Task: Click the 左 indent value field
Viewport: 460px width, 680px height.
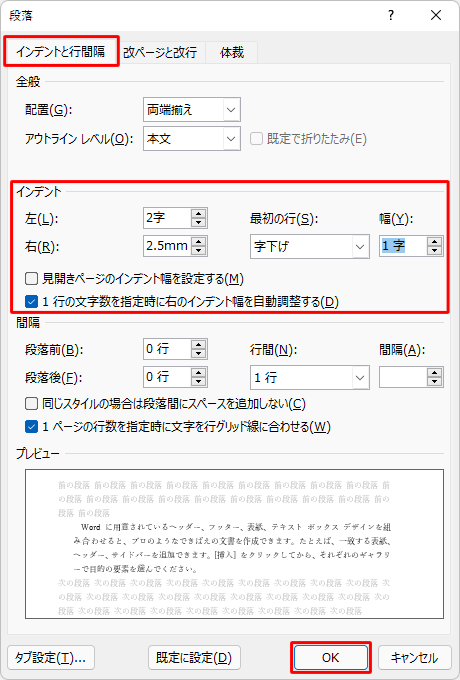Action: click(x=167, y=218)
